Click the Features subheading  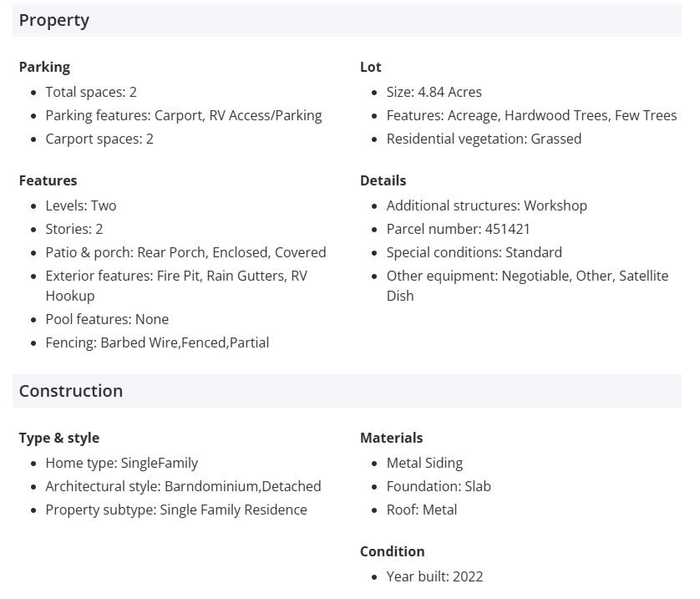48,180
